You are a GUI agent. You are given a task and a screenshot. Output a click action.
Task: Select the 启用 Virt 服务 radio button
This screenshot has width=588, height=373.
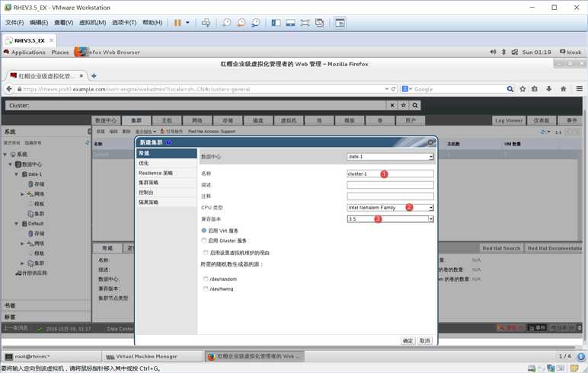(204, 231)
